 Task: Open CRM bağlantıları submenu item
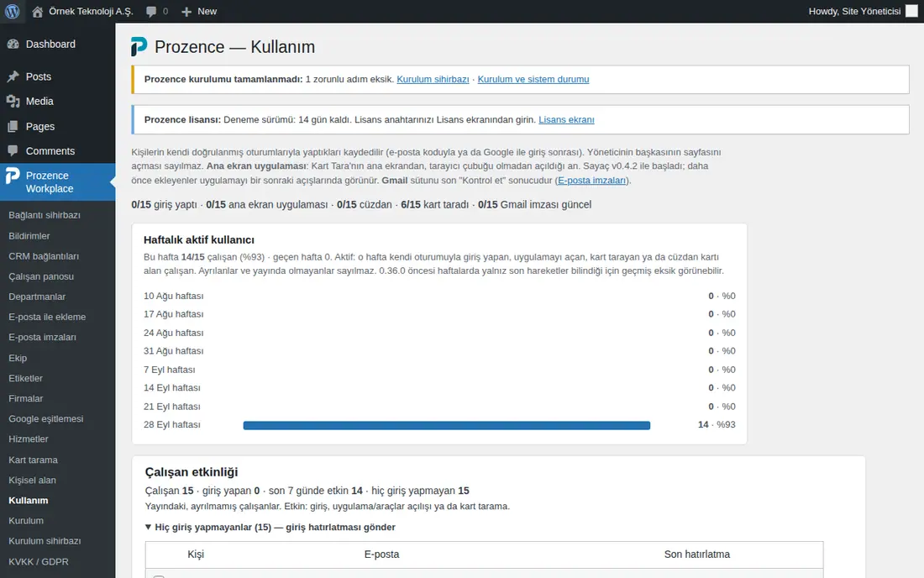point(44,256)
